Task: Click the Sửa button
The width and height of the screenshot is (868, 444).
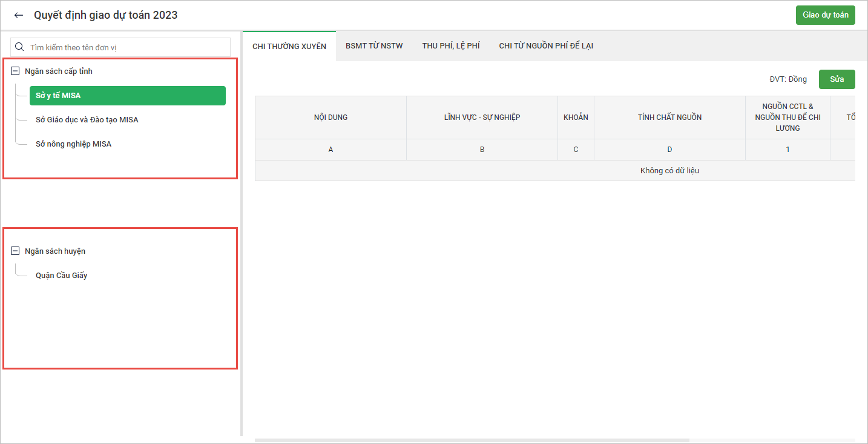Action: click(837, 79)
